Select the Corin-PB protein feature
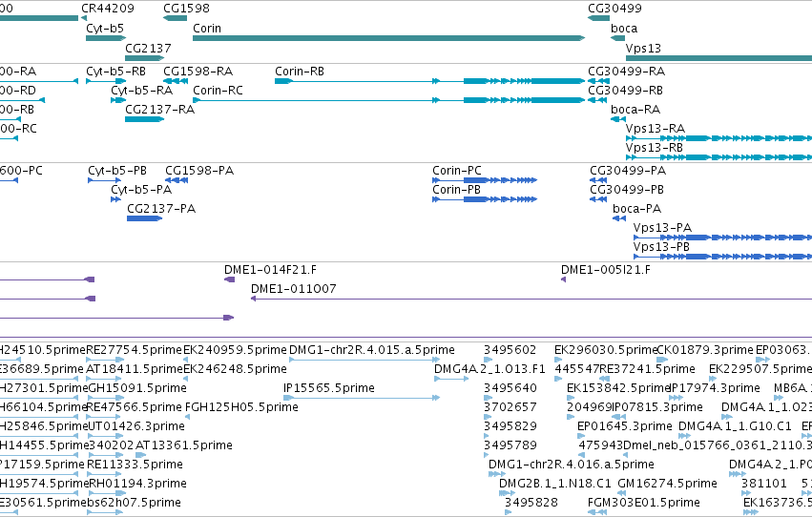The image size is (812, 517). point(485,199)
